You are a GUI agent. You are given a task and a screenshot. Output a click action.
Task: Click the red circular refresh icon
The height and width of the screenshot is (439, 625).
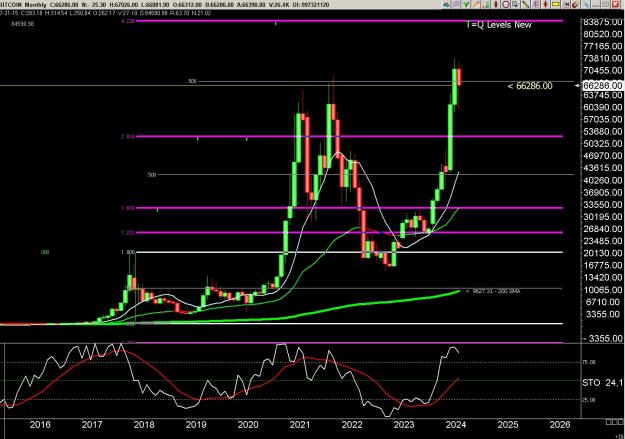575,4
